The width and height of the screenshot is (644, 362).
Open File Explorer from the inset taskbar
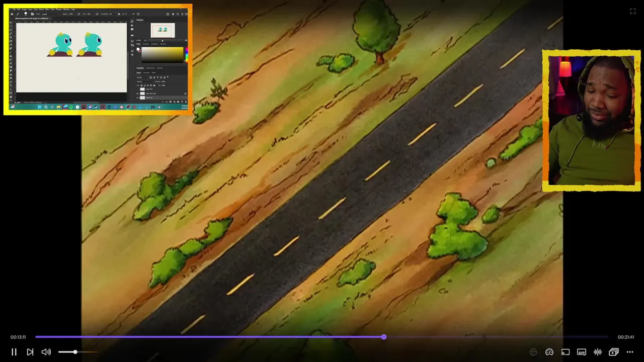click(x=58, y=107)
